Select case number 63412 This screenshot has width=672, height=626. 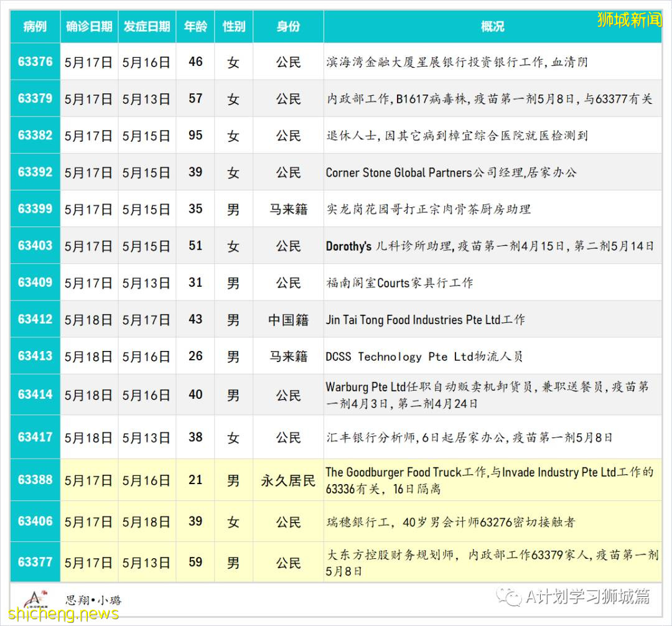click(34, 319)
